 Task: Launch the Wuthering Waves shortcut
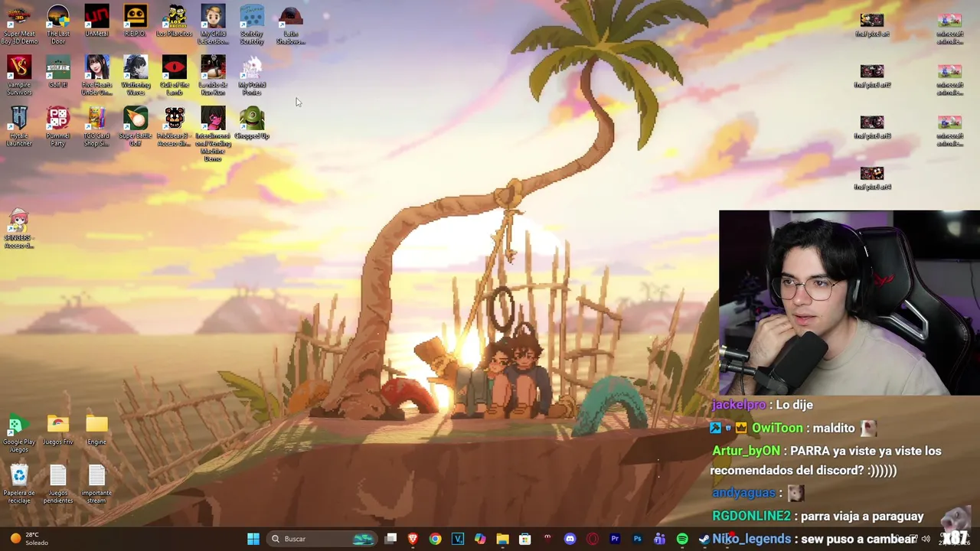click(136, 76)
